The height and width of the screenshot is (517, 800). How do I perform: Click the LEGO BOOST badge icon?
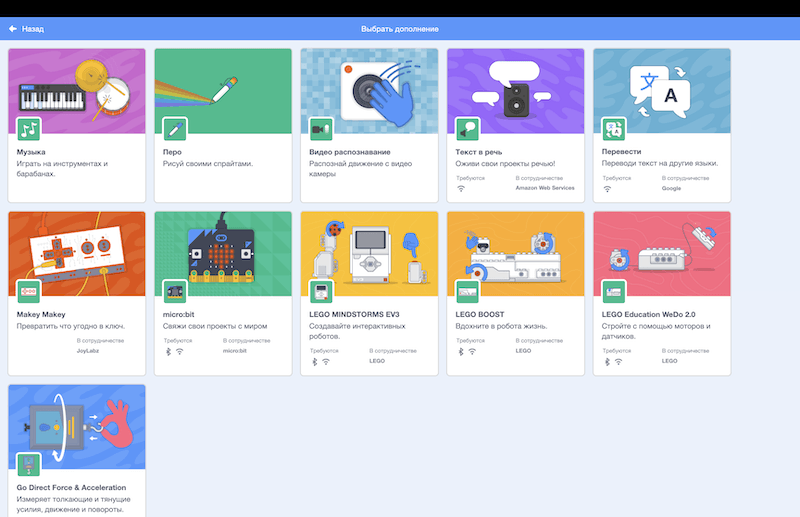(467, 292)
